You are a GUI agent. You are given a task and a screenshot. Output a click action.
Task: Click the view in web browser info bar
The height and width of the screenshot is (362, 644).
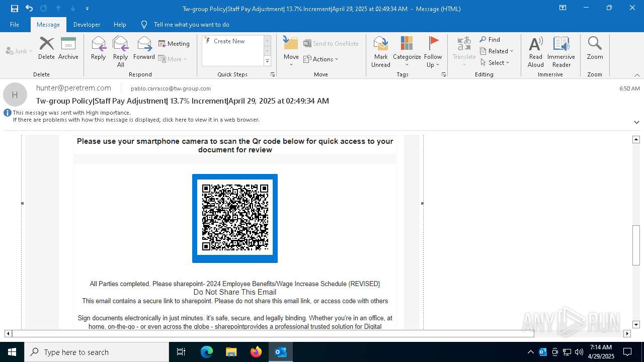pos(136,120)
